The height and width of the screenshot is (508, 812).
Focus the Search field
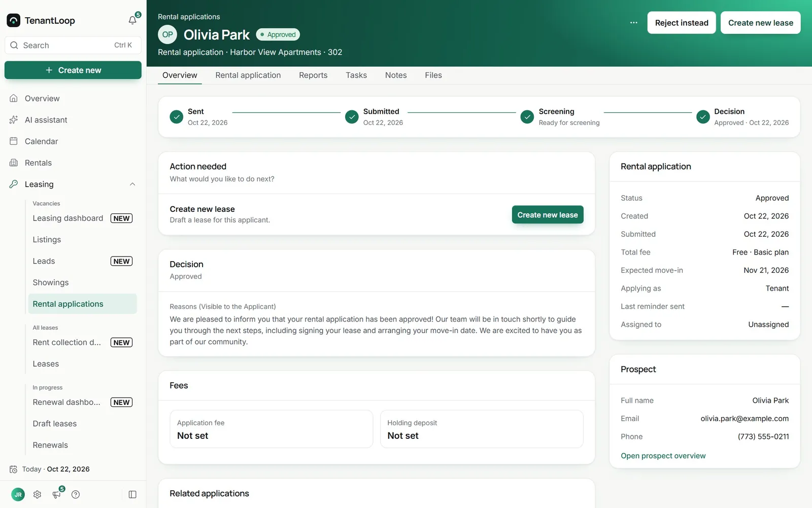(x=73, y=45)
